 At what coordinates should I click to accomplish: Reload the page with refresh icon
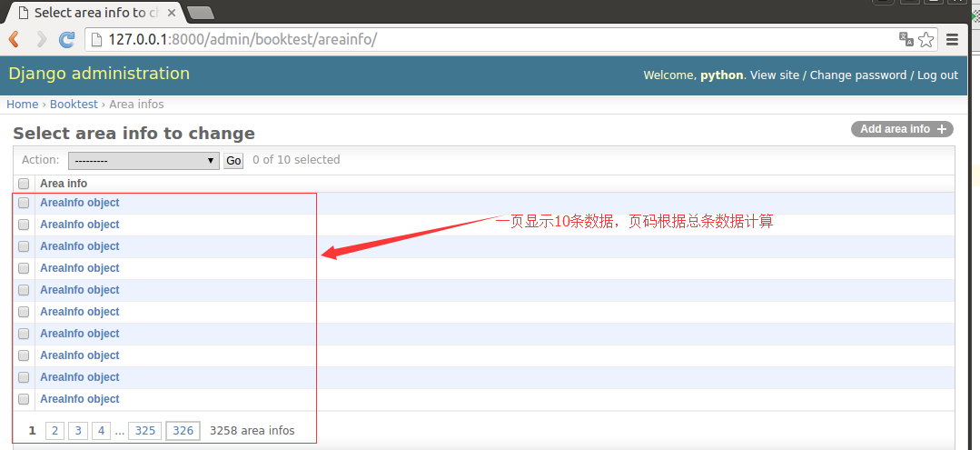click(x=66, y=39)
